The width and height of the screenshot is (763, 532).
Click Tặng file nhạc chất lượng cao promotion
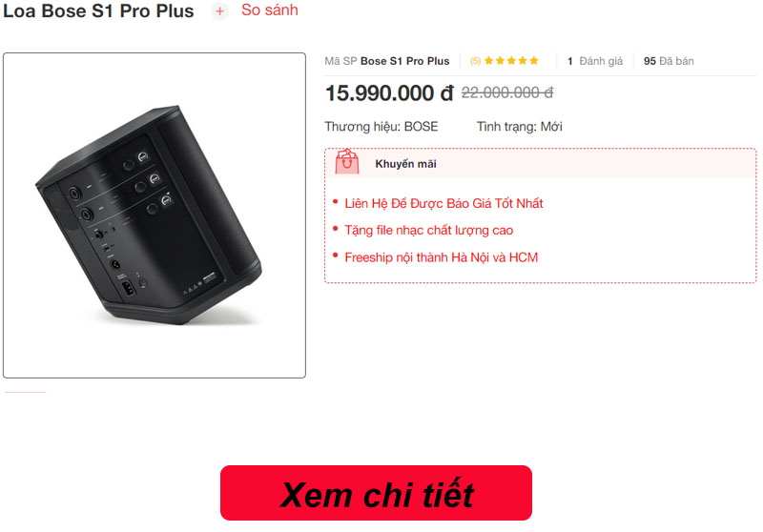428,230
